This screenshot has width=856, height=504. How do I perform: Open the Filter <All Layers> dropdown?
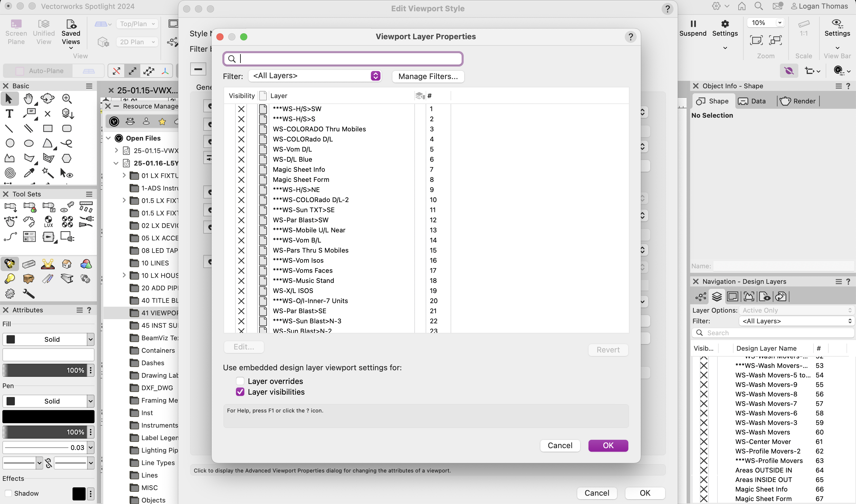314,76
